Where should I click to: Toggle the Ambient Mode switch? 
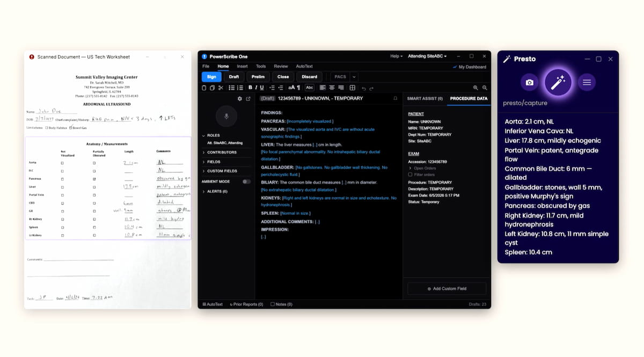click(246, 181)
